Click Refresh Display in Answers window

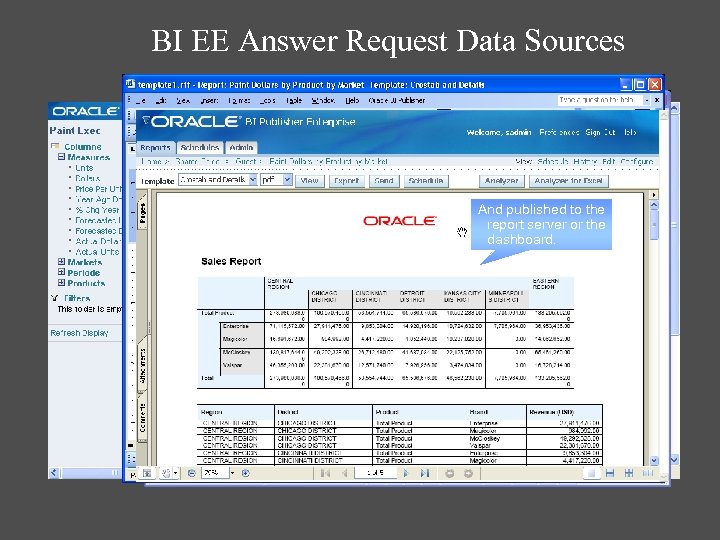click(79, 333)
